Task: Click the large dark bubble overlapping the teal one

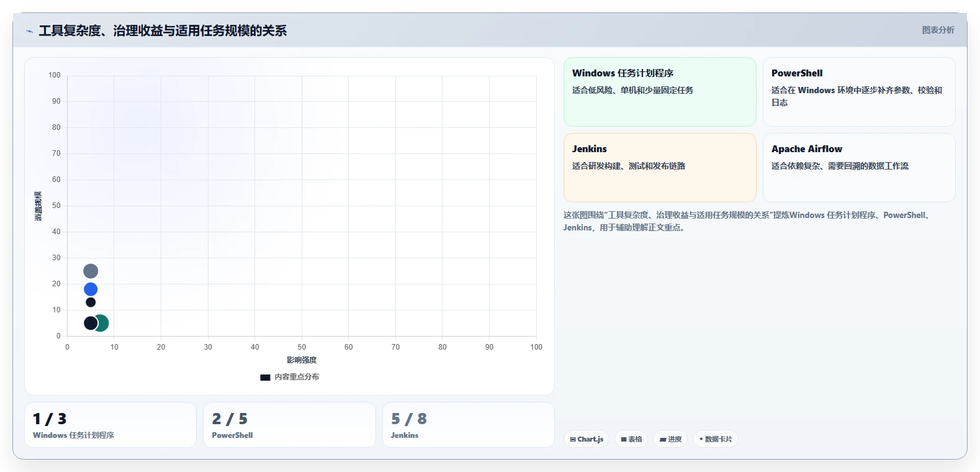Action: point(90,323)
